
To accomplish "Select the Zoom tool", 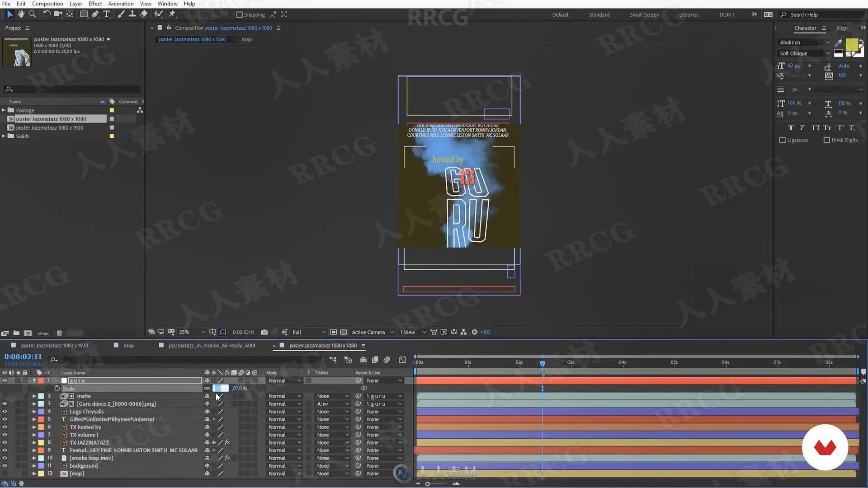I will click(x=32, y=14).
